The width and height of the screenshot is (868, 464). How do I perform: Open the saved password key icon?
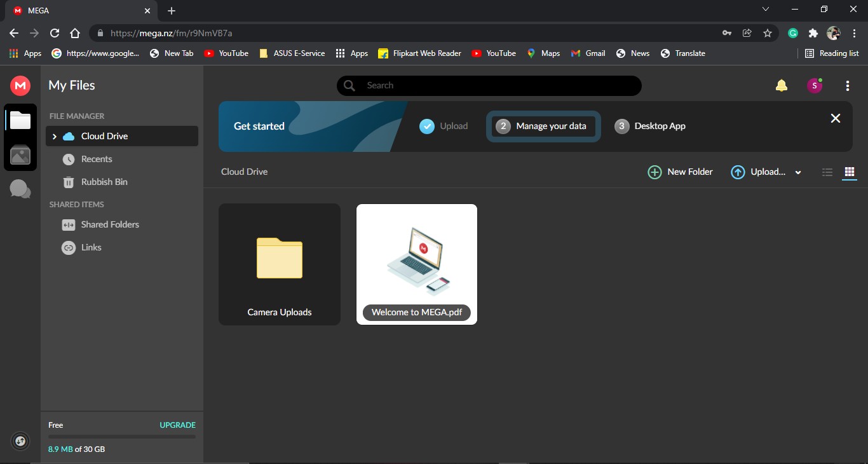pos(727,33)
